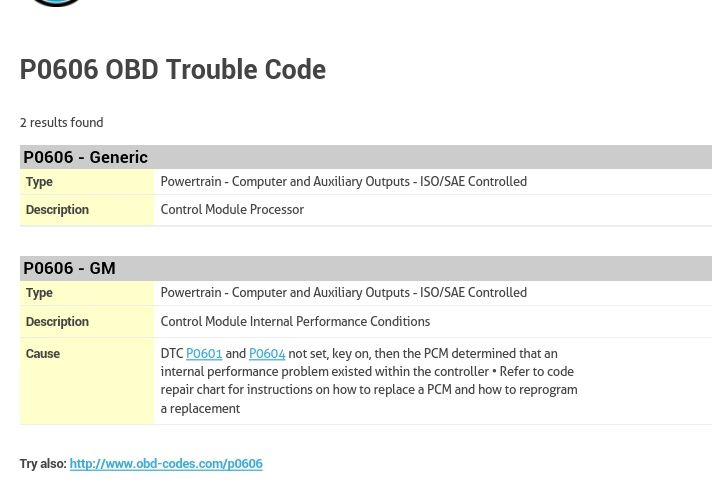712x495 pixels.
Task: Open the P0604 code link
Action: click(x=267, y=354)
